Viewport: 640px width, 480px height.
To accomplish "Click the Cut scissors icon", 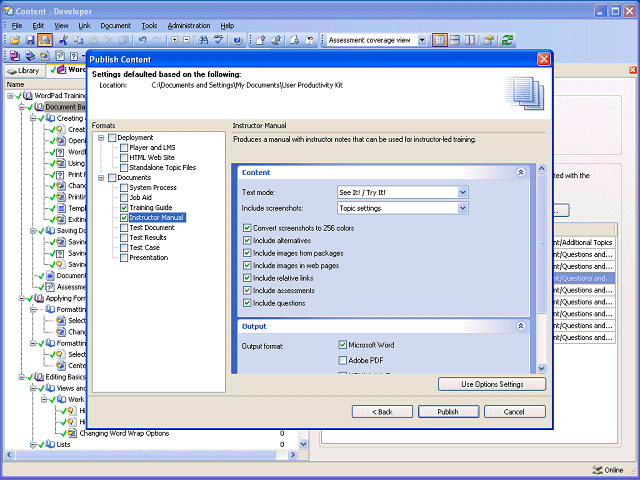I will (63, 40).
